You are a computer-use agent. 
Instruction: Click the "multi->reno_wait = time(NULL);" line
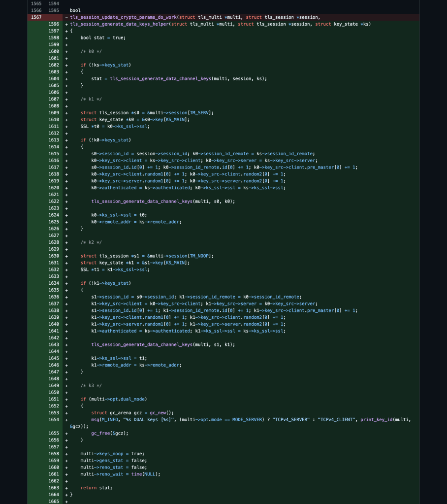tap(120, 474)
